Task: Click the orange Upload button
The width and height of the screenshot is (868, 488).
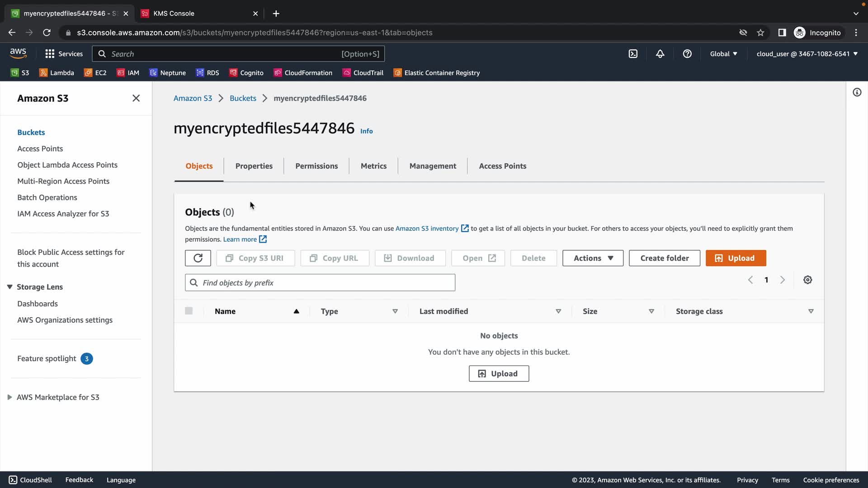Action: [x=736, y=258]
